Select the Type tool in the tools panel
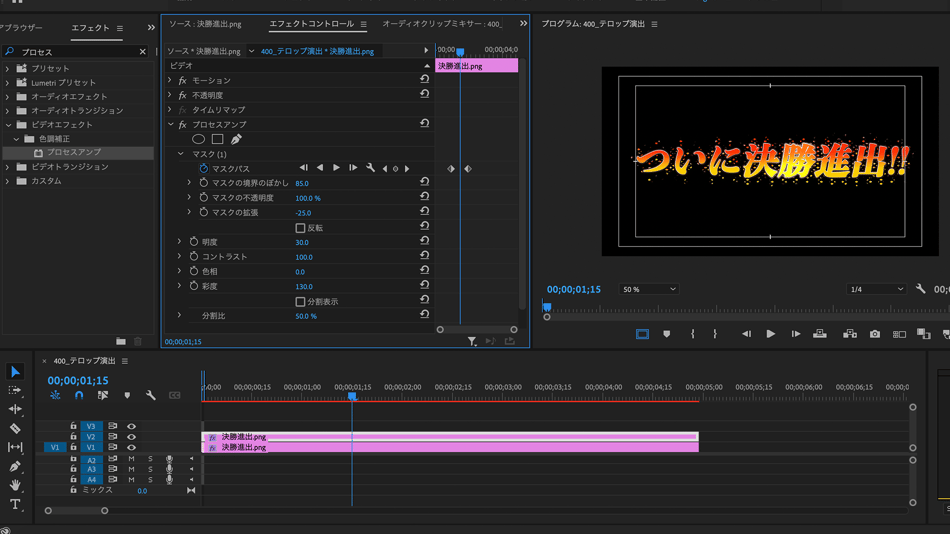The height and width of the screenshot is (534, 950). (x=15, y=505)
